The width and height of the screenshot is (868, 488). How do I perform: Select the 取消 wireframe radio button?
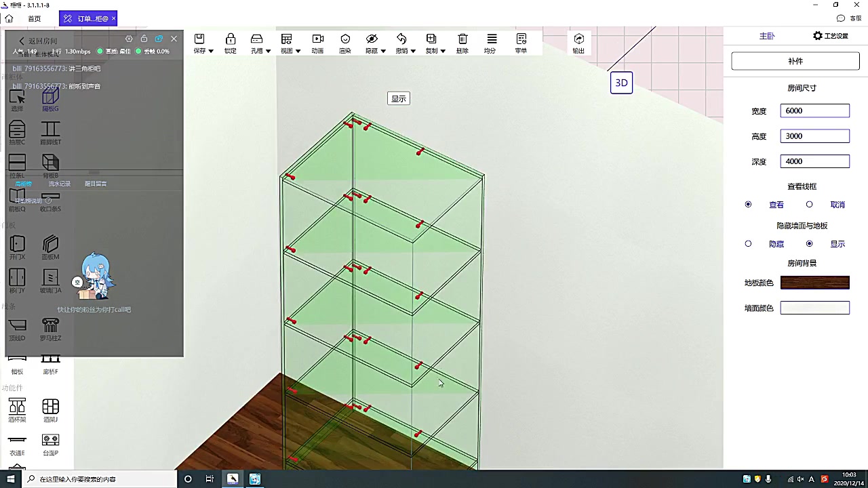click(809, 205)
